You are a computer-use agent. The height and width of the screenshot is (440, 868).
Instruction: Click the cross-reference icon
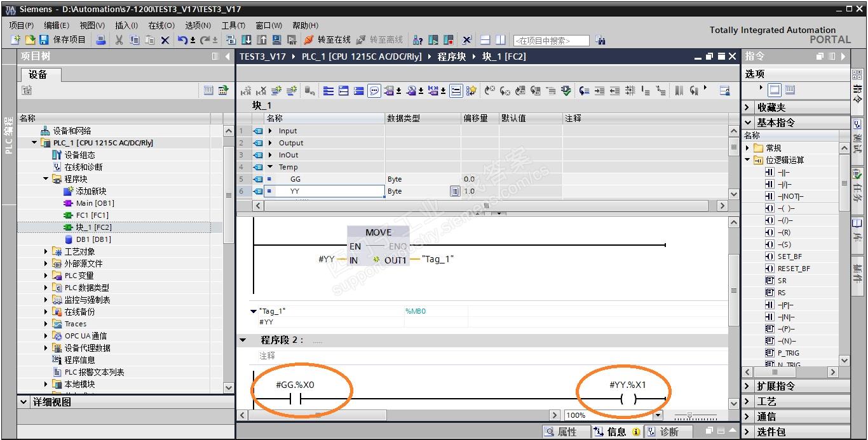pyautogui.click(x=467, y=40)
